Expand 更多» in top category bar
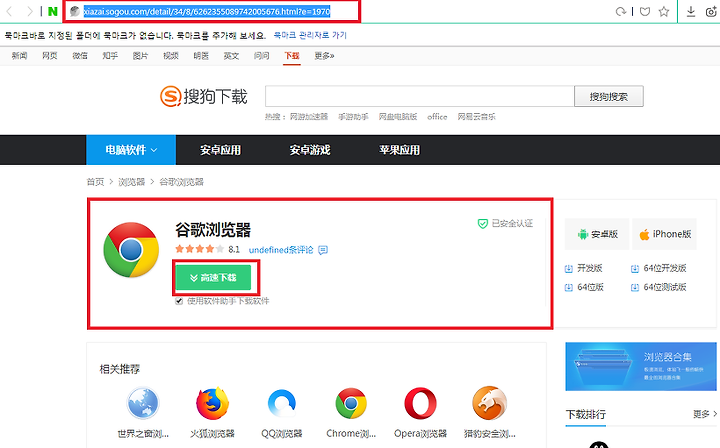This screenshot has height=448, width=720. tap(324, 56)
